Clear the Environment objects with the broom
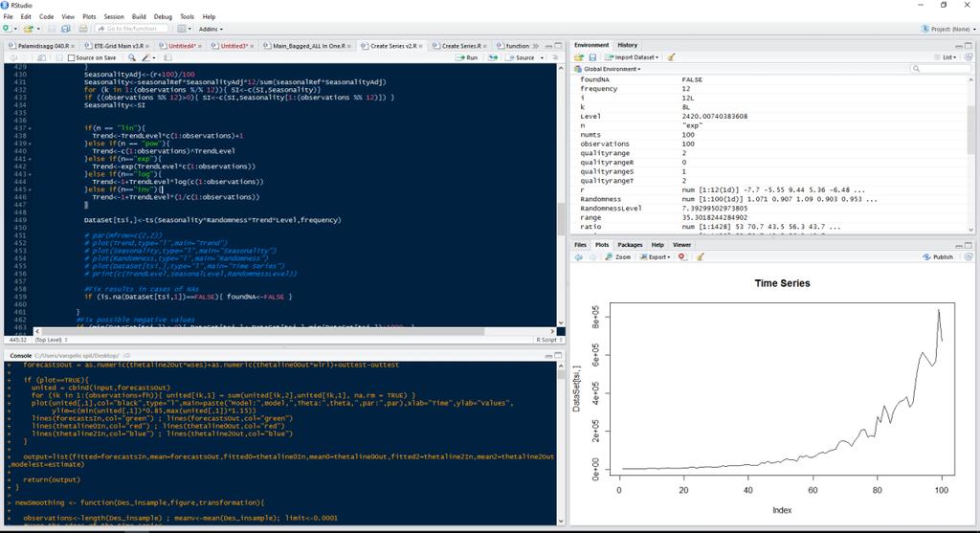Image resolution: width=980 pixels, height=533 pixels. [671, 57]
